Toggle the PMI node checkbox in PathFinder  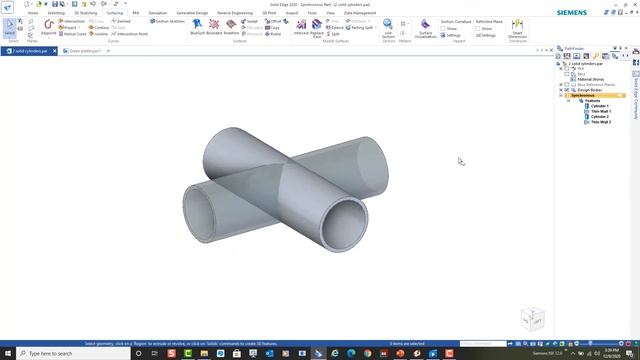pos(567,69)
